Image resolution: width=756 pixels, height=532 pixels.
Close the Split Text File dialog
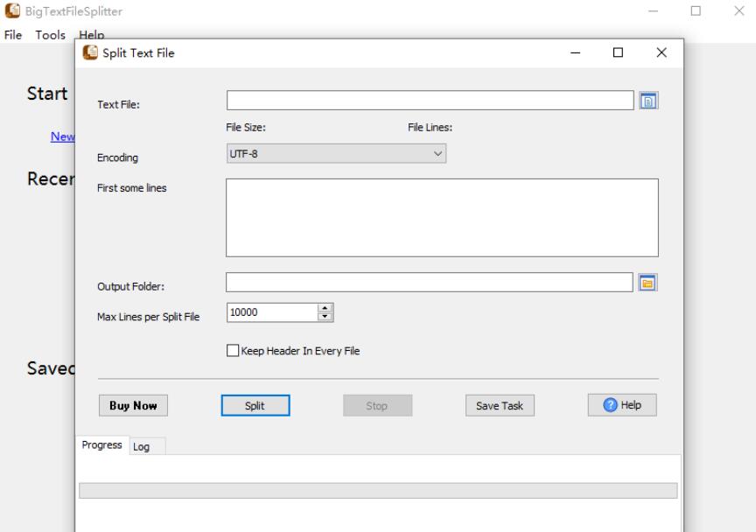[x=661, y=52]
